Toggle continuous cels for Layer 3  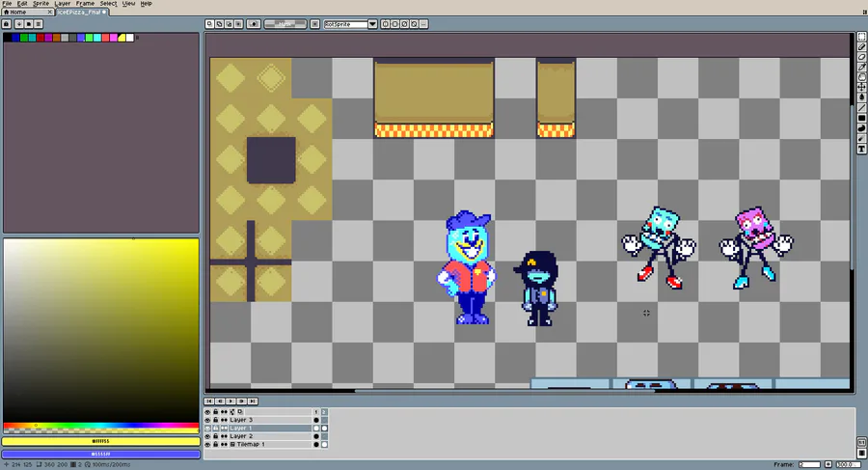coord(224,420)
